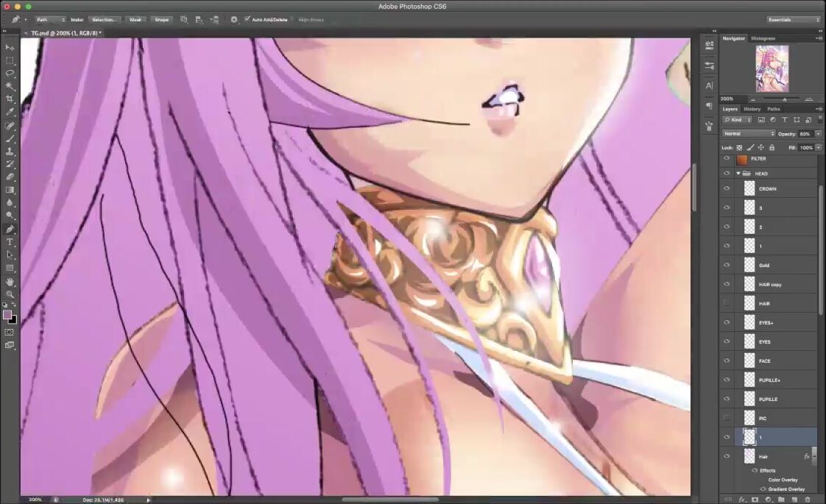Hide the CROWN layer

[727, 189]
